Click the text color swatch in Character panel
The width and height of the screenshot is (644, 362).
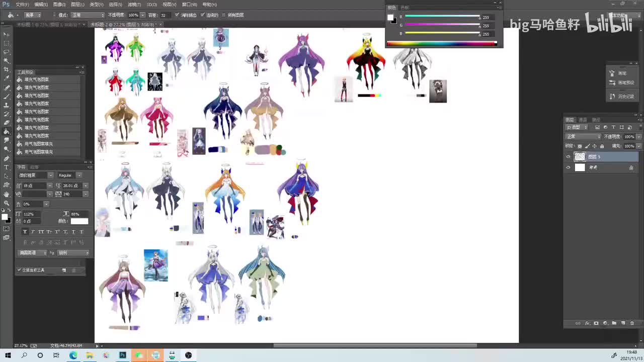[x=79, y=221]
